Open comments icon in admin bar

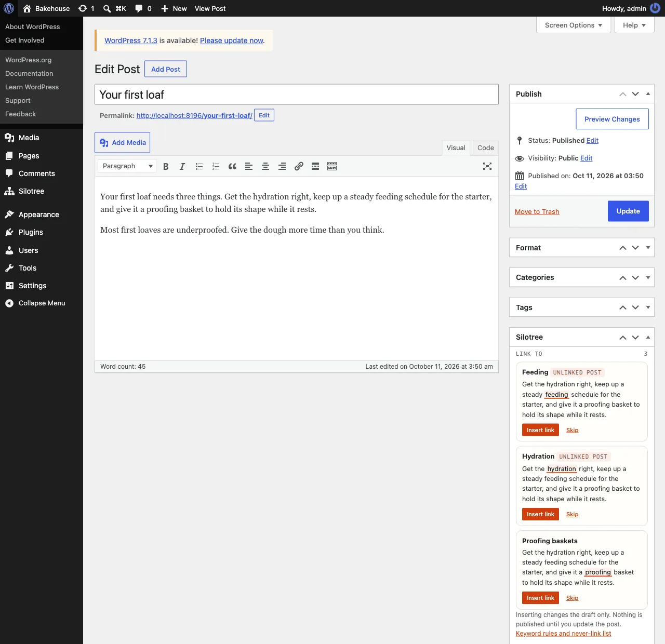tap(143, 8)
